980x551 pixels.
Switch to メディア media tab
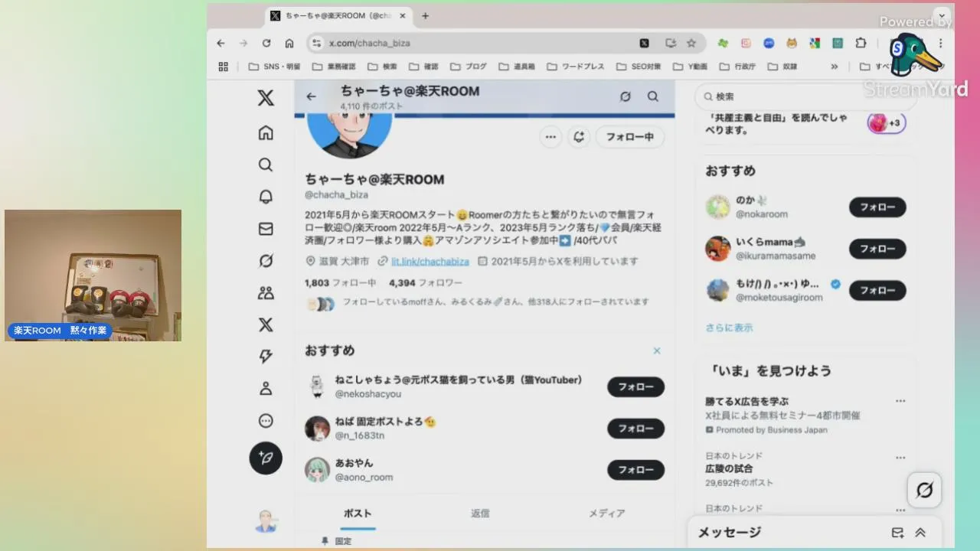[x=607, y=514]
